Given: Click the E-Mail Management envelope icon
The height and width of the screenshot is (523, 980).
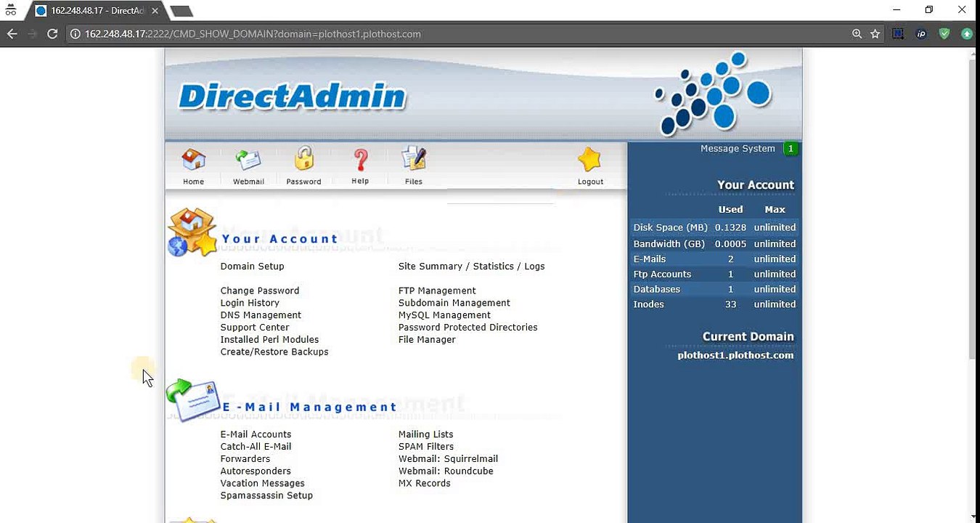Looking at the screenshot, I should [x=192, y=400].
